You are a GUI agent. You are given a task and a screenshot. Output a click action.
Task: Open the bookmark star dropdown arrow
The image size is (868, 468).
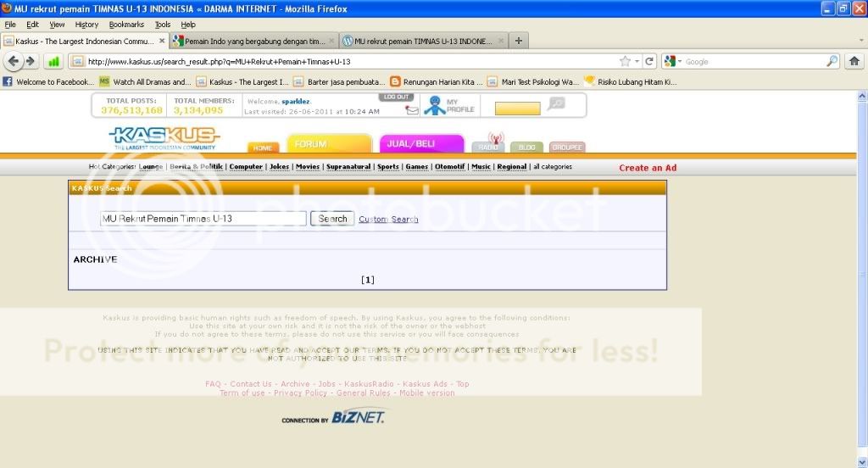[x=637, y=62]
